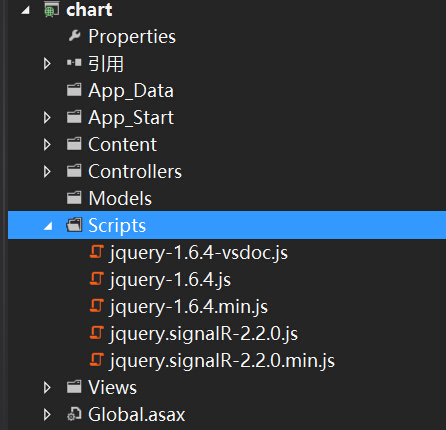Expand the App_Start folder
The width and height of the screenshot is (446, 430).
point(47,117)
